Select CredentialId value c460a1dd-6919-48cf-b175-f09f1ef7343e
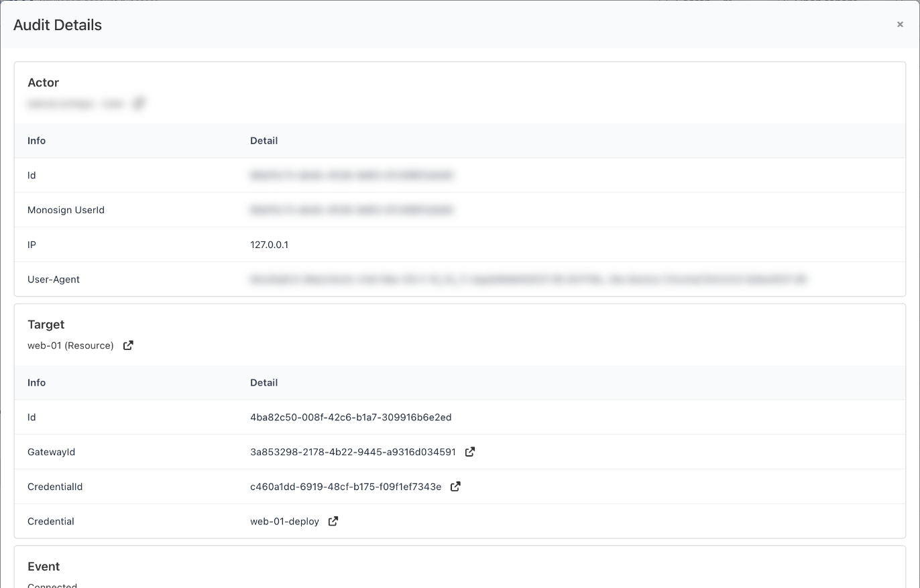The height and width of the screenshot is (588, 920). 345,487
